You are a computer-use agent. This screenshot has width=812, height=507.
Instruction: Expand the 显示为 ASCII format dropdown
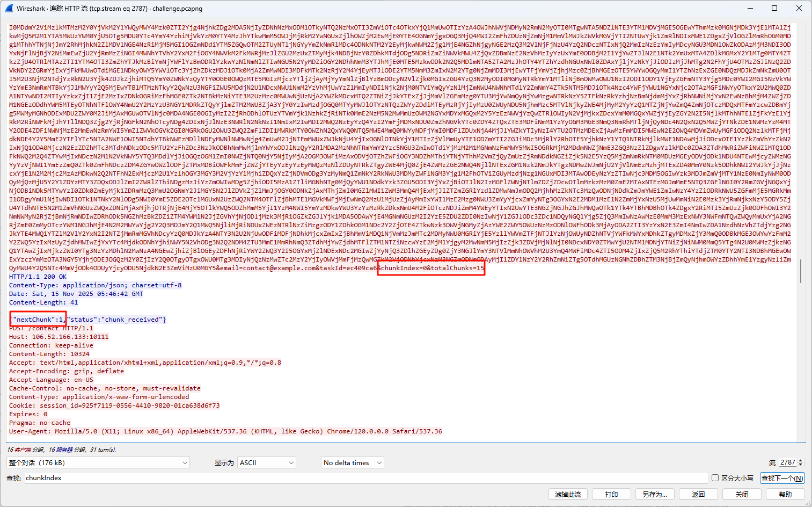pyautogui.click(x=267, y=462)
